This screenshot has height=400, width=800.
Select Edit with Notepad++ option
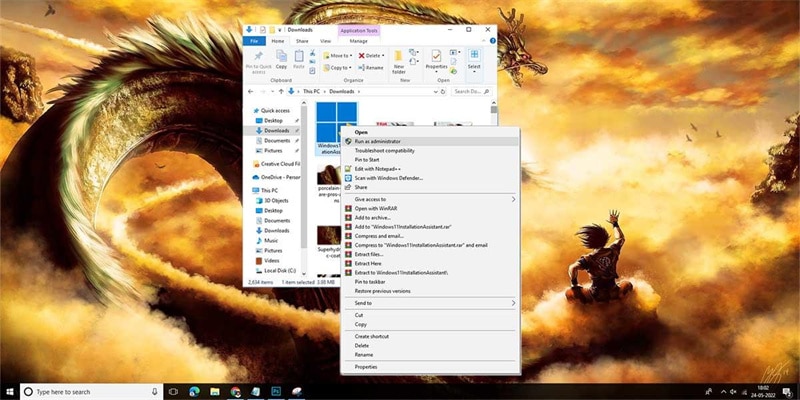[x=431, y=169]
